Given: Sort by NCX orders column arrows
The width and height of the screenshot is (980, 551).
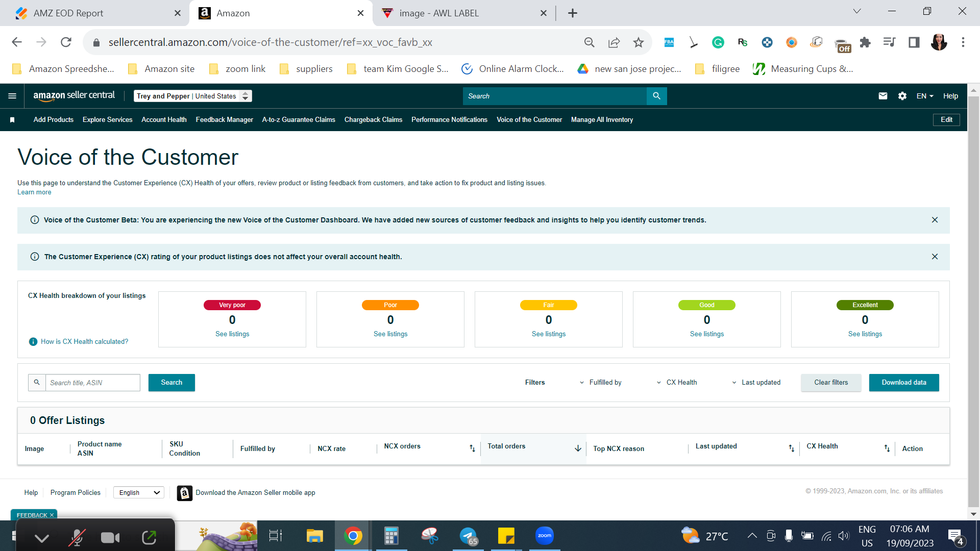Looking at the screenshot, I should pyautogui.click(x=472, y=448).
